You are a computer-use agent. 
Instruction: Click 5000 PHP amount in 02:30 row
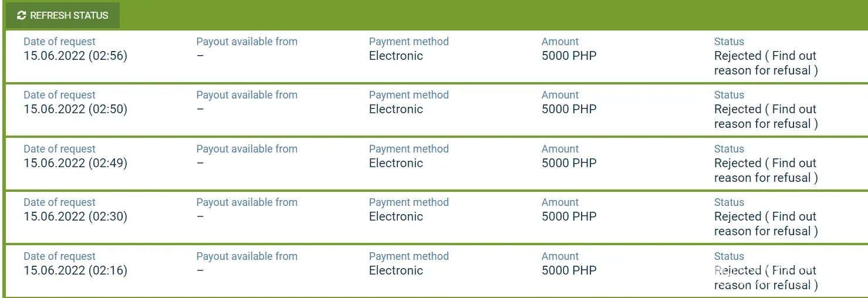point(569,217)
